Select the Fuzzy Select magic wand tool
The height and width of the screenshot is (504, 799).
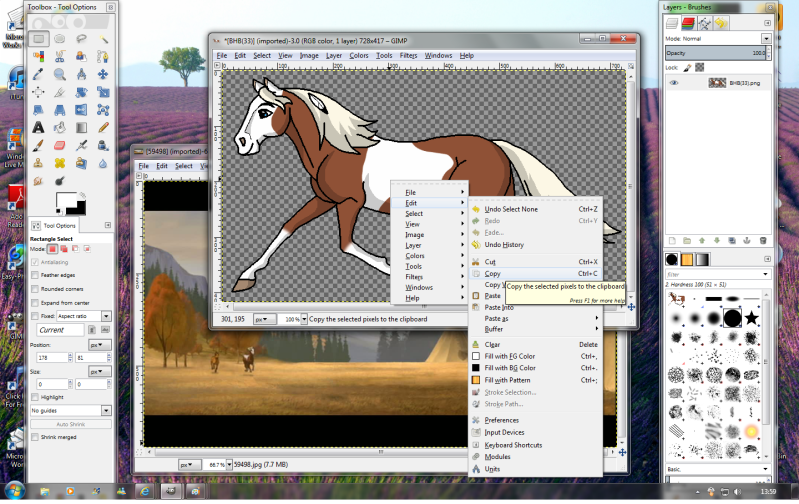point(103,39)
